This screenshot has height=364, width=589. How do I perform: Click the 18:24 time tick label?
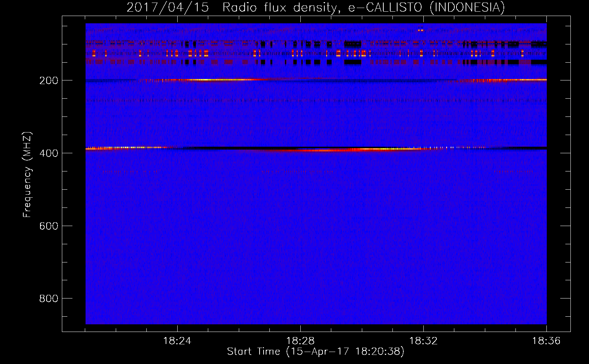(x=177, y=341)
